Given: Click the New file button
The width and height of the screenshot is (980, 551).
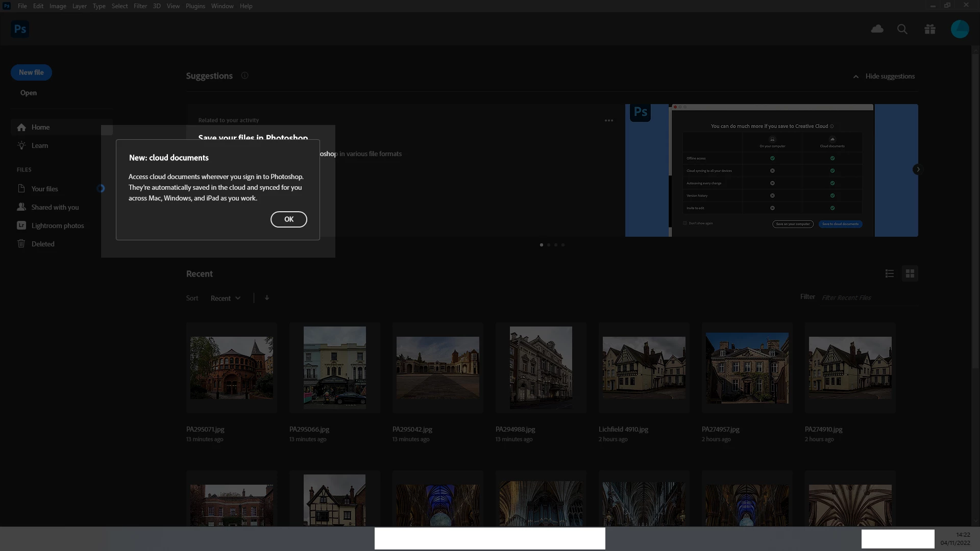Looking at the screenshot, I should [x=31, y=72].
